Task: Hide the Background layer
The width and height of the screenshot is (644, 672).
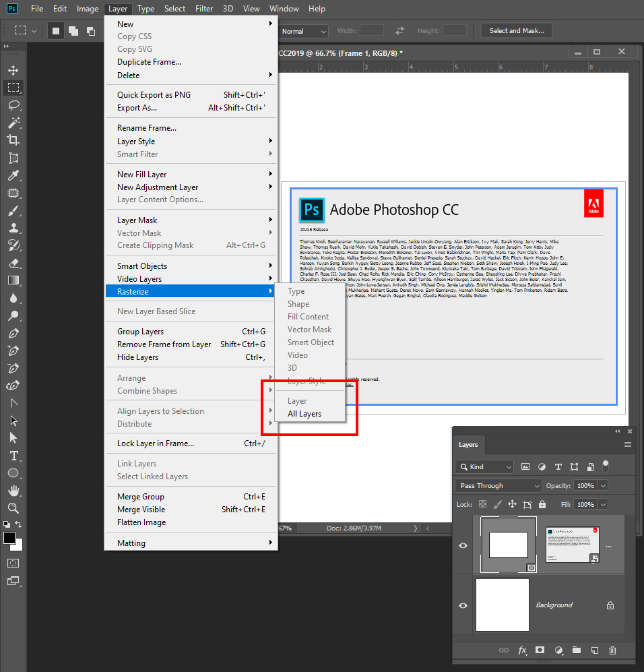Action: pos(463,605)
